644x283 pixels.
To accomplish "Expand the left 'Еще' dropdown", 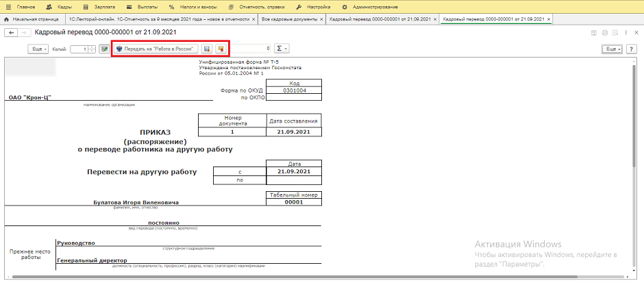I will point(38,49).
